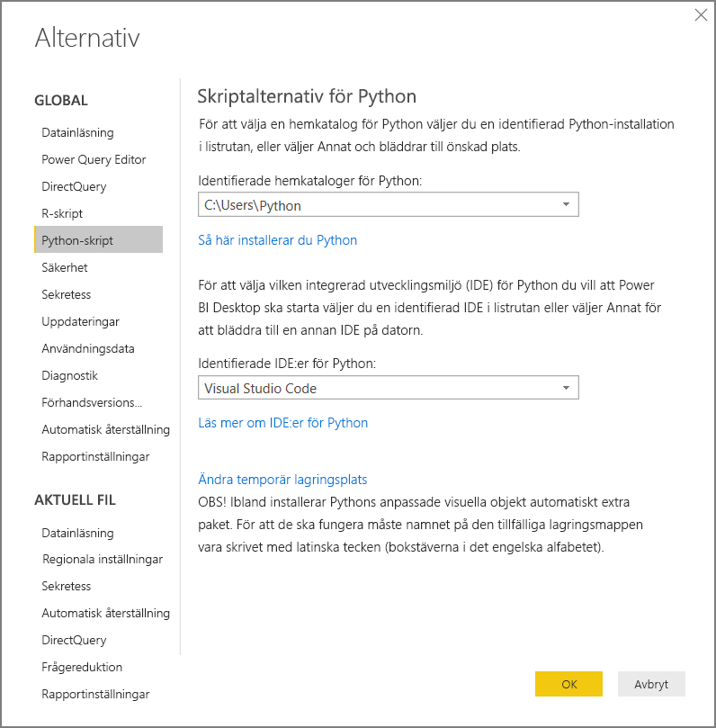
Task: Open the Python-skript settings section
Action: (75, 240)
